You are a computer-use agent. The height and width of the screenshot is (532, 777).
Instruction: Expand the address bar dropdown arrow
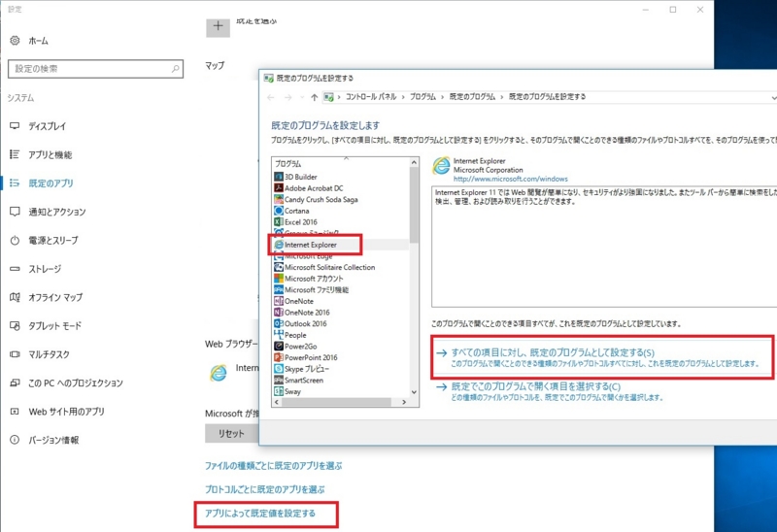click(x=773, y=98)
